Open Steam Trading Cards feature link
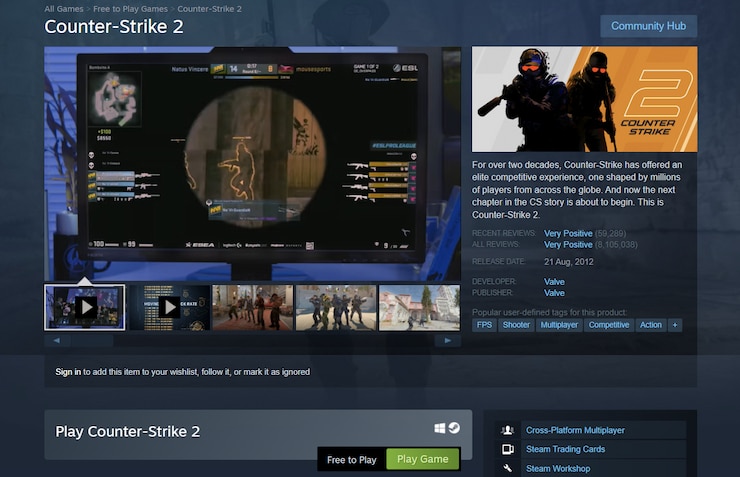This screenshot has height=477, width=740. 565,449
